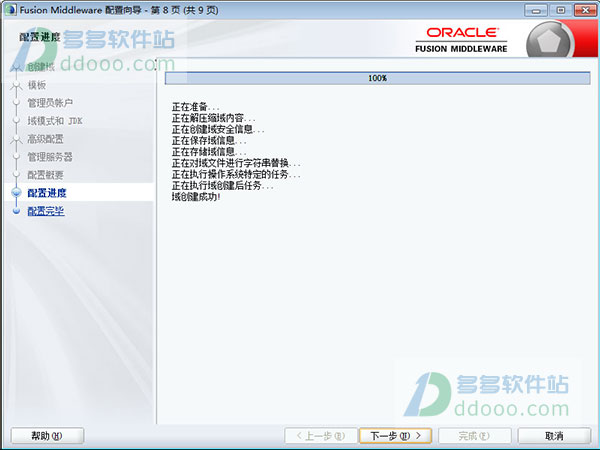Click the node icon beside 配置概要
This screenshot has height=450, width=600.
(x=16, y=174)
